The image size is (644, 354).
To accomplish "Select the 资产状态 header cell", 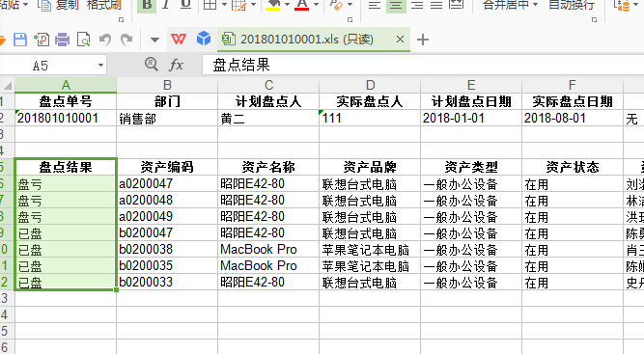I will [x=573, y=168].
